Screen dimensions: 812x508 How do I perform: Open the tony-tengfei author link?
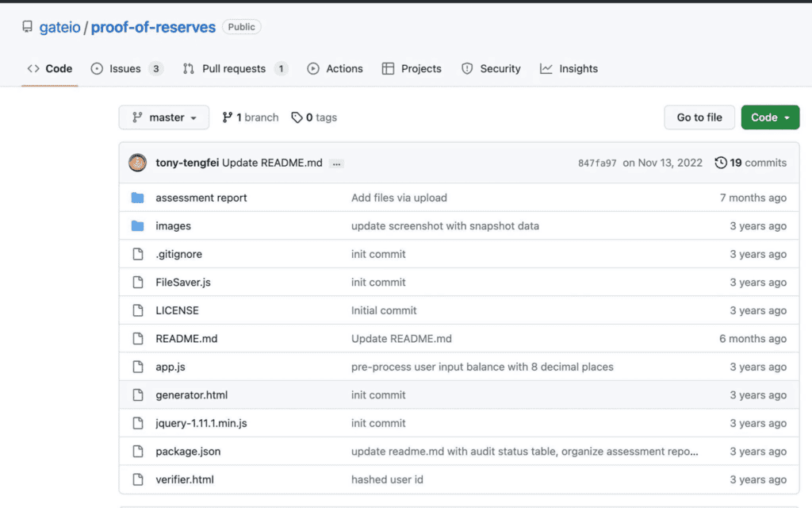coord(187,163)
